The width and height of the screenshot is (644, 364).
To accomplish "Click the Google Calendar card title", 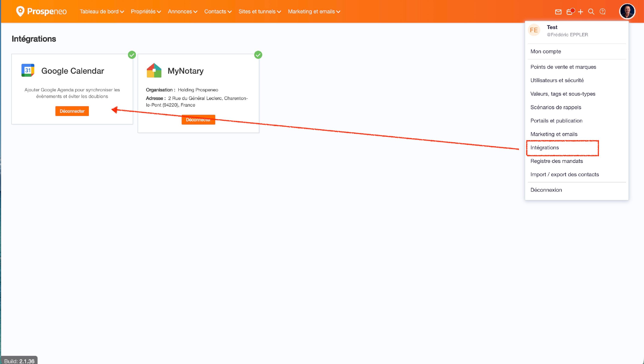I will click(73, 71).
